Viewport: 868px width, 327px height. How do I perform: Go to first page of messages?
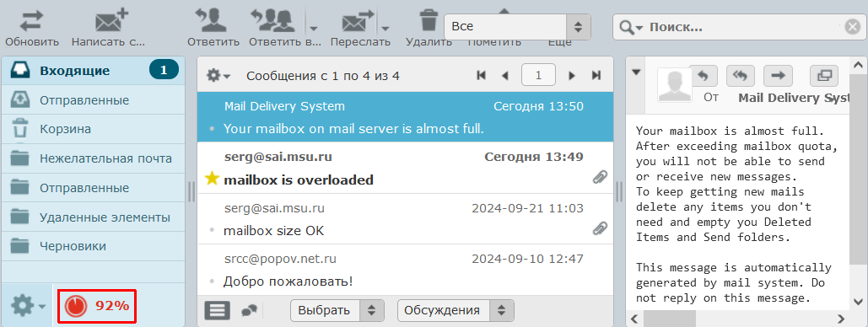click(481, 75)
